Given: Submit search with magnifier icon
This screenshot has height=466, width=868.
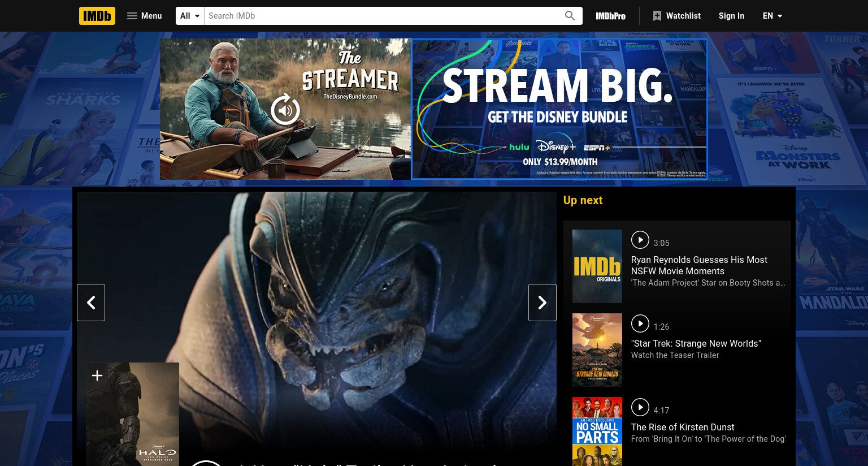Looking at the screenshot, I should (570, 16).
